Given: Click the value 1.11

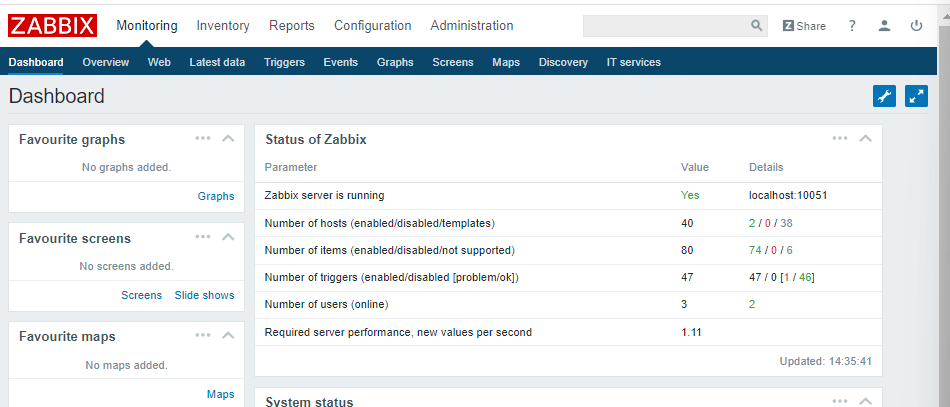Looking at the screenshot, I should 691,332.
